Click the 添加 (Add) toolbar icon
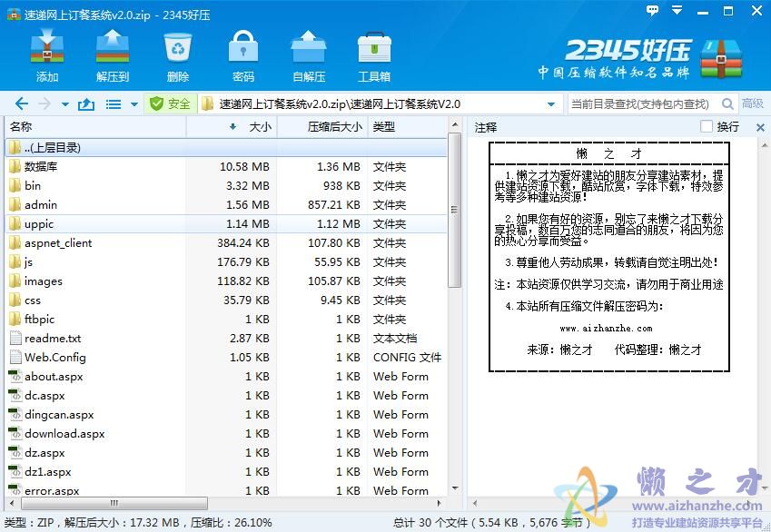 [x=47, y=45]
